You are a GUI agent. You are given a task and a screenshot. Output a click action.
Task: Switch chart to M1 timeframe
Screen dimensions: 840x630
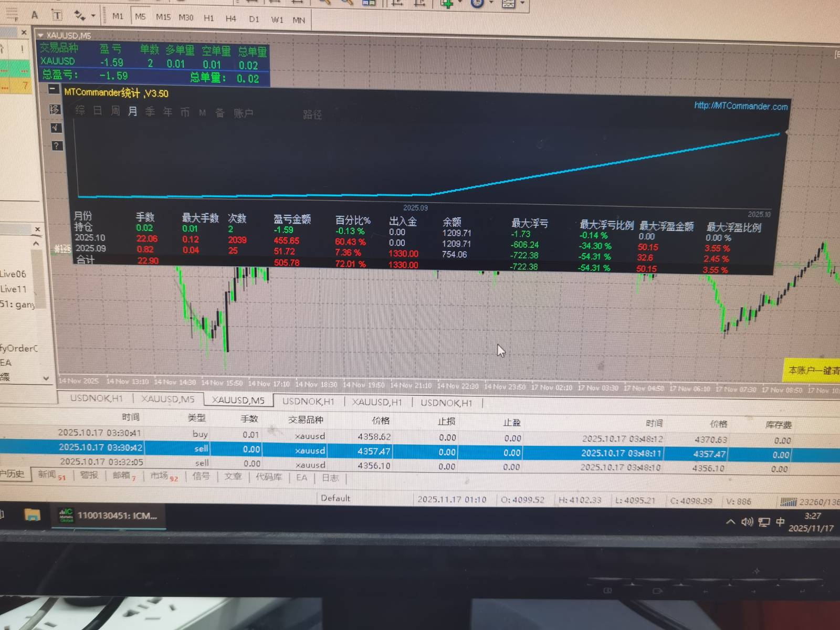(x=118, y=16)
